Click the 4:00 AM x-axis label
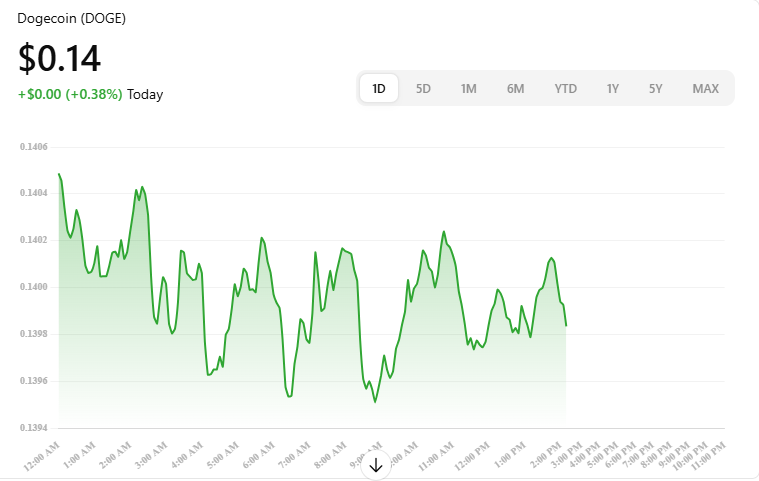The width and height of the screenshot is (759, 481). [x=187, y=456]
